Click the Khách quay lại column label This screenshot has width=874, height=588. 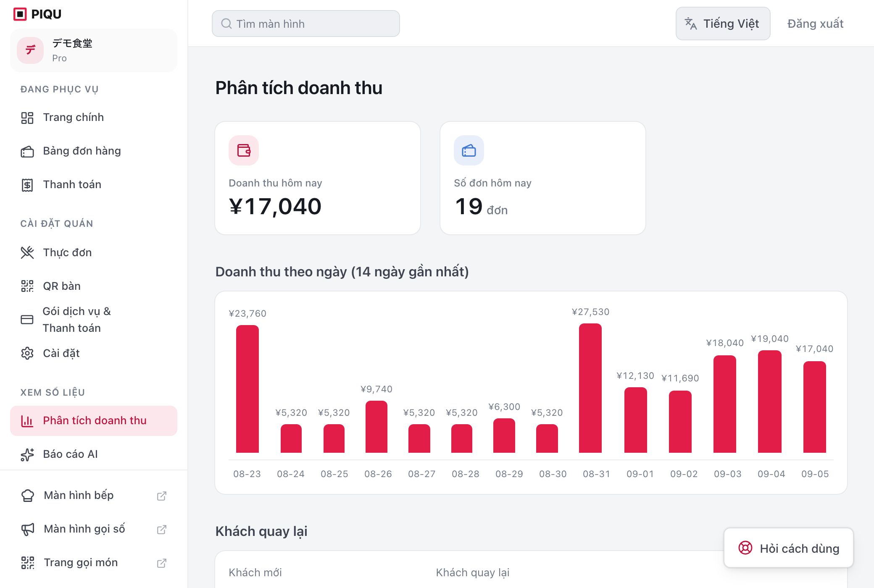(473, 572)
